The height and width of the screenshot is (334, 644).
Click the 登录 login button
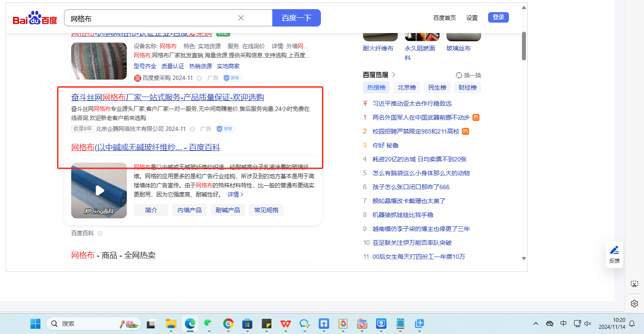(498, 17)
